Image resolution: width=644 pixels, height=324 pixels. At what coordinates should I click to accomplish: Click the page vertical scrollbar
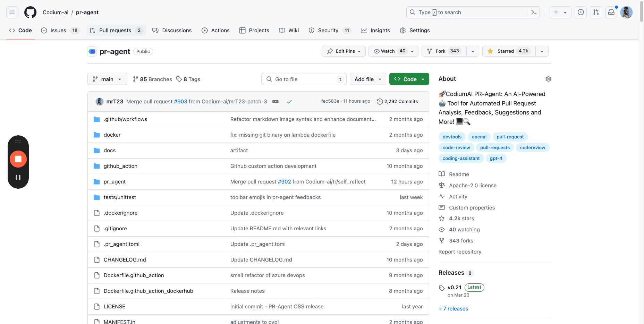(641, 12)
